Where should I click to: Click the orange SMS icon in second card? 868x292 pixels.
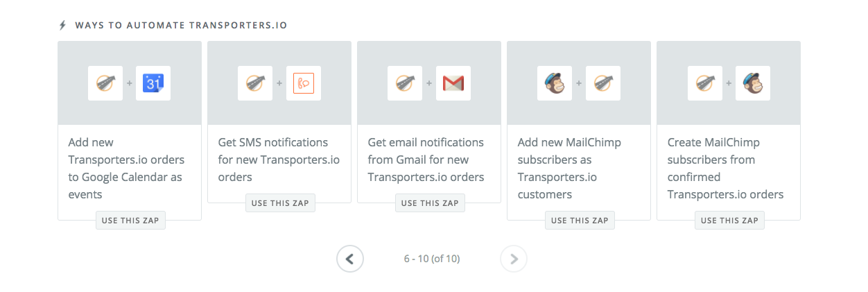point(303,83)
